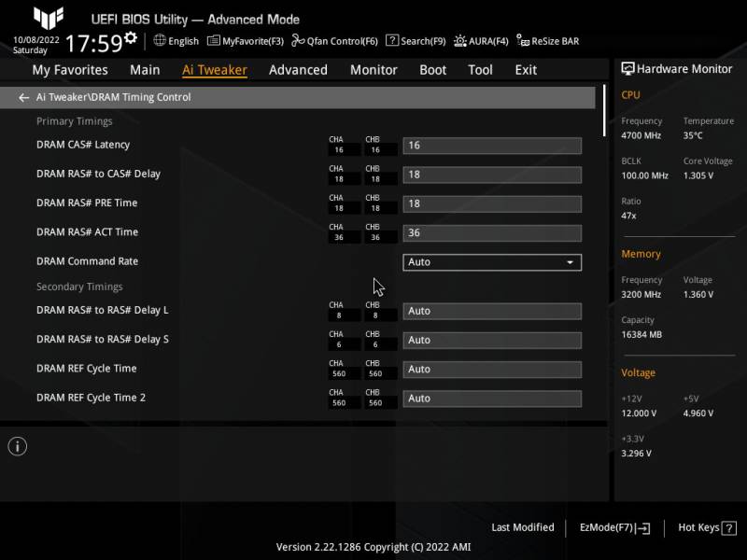This screenshot has width=747, height=560.
Task: Click the Secondary Timings section header
Action: (x=79, y=287)
